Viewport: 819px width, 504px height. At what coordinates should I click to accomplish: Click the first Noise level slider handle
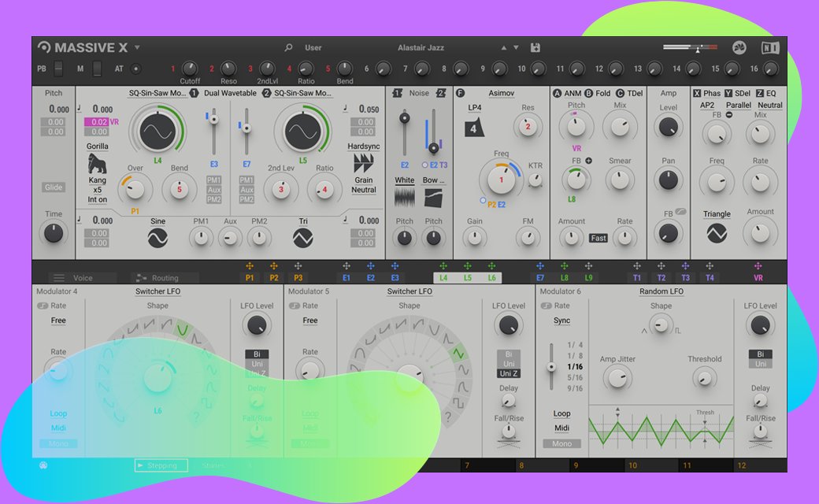click(405, 119)
